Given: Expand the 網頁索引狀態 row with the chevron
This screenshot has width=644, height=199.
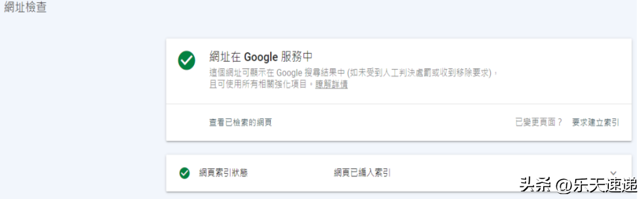Looking at the screenshot, I should coord(614,173).
